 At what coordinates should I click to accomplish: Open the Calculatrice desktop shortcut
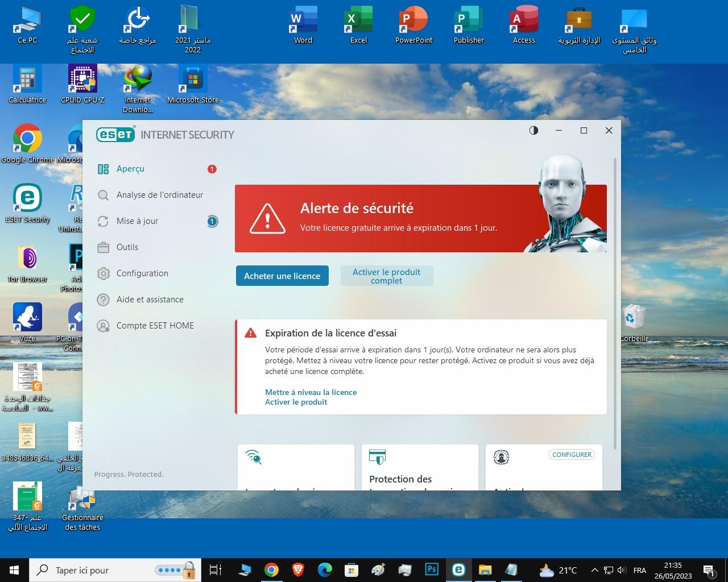click(27, 85)
